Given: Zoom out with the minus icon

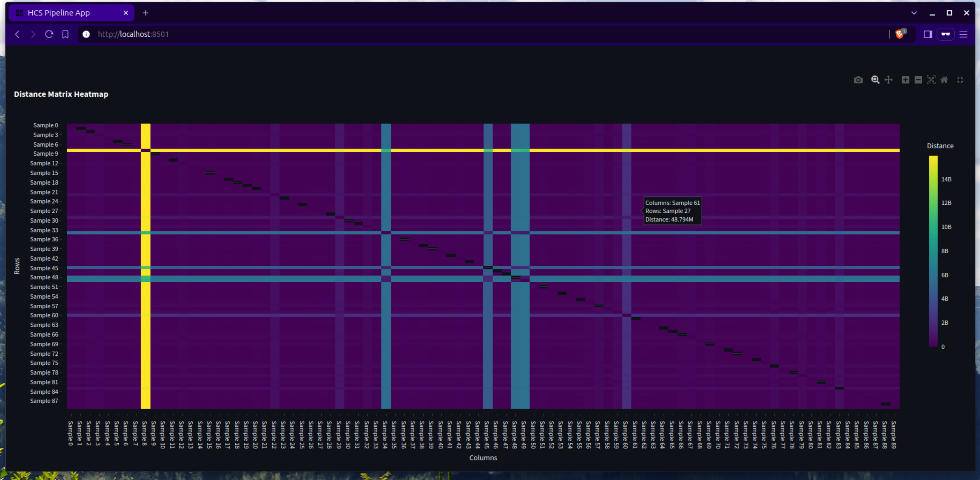Looking at the screenshot, I should point(918,80).
